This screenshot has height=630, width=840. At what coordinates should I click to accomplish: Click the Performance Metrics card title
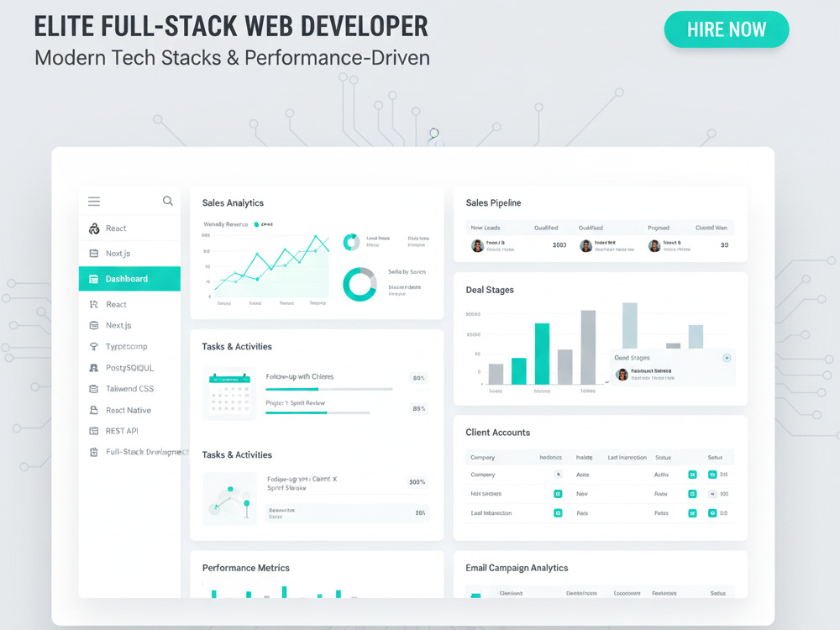[246, 568]
